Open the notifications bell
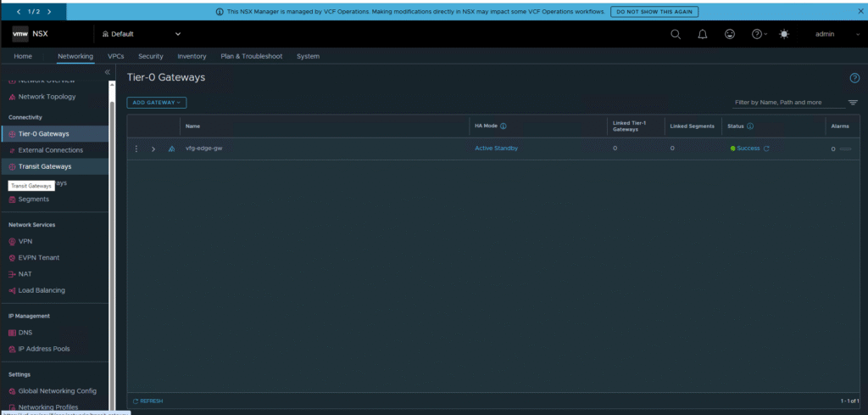The height and width of the screenshot is (415, 868). [702, 34]
